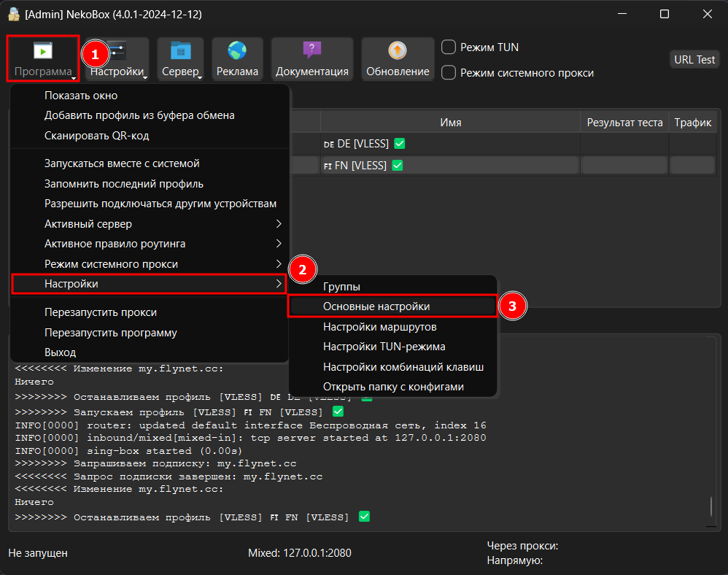The width and height of the screenshot is (728, 575).
Task: Toggle Режим системного прокси checkbox
Action: (x=449, y=73)
